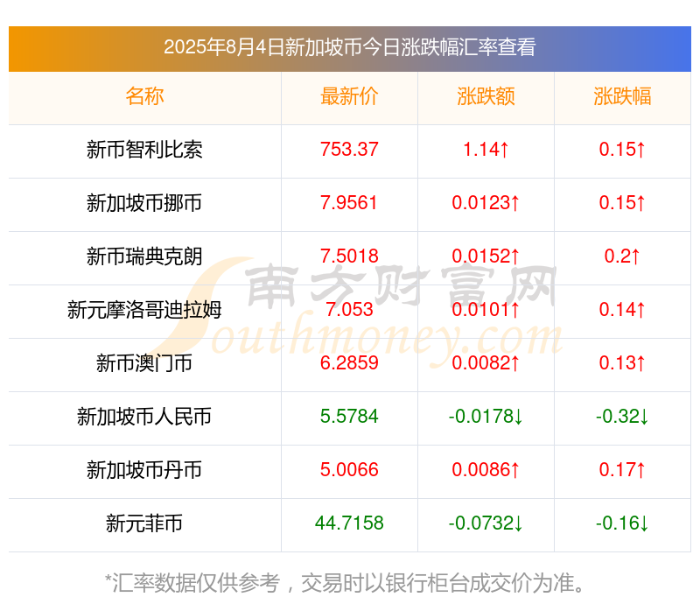Click the change value '0.0152↑'
The height and width of the screenshot is (611, 700).
486,256
